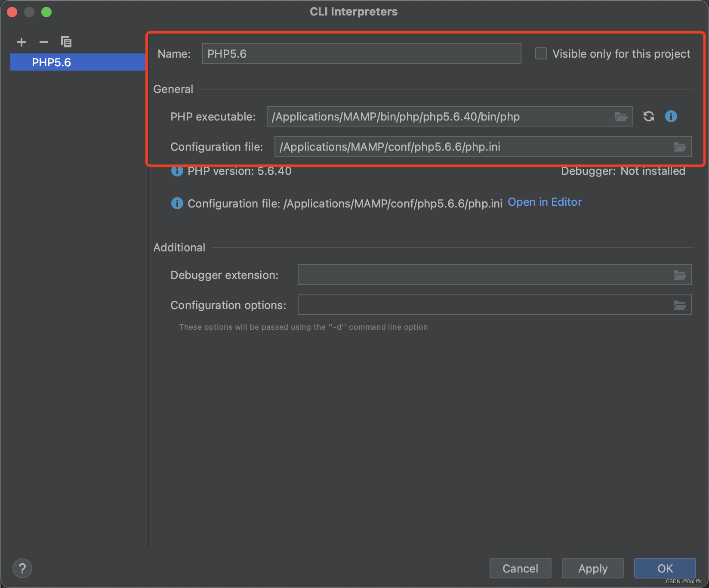Browse for Debugger extension folder icon
The width and height of the screenshot is (709, 588).
(680, 275)
